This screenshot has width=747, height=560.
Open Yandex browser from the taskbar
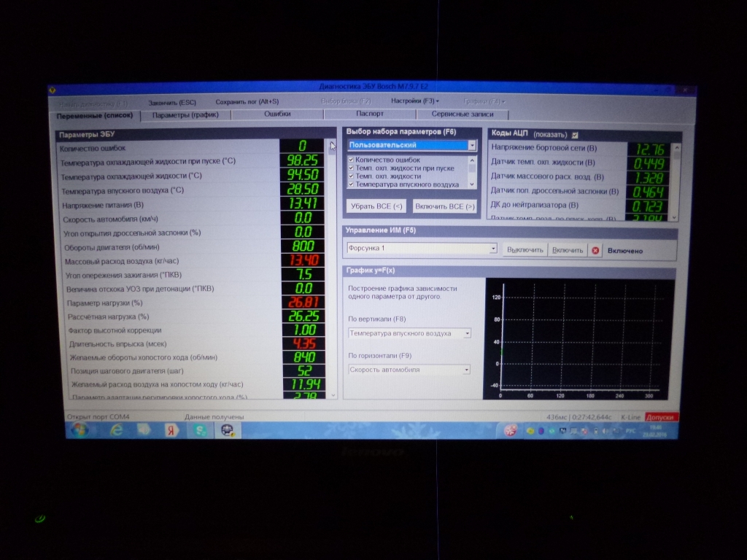[172, 430]
